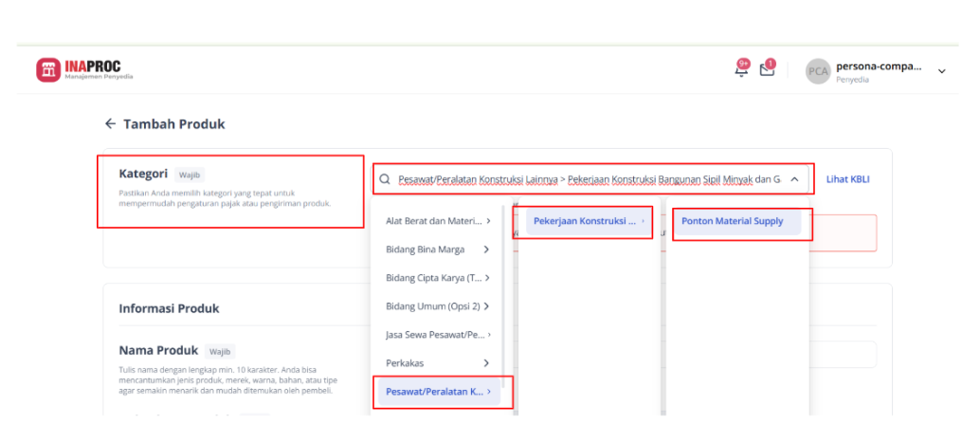Expand the Bidang Bina Marga category chevron

click(x=486, y=249)
